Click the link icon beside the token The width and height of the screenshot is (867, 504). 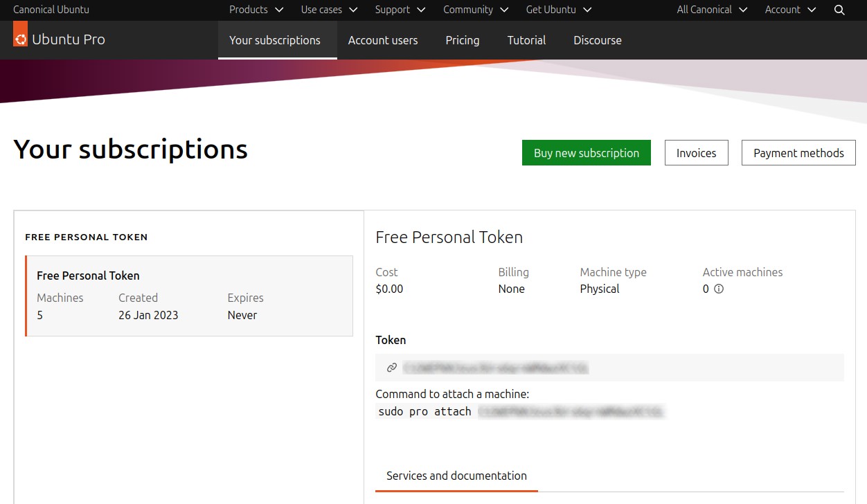coord(391,368)
